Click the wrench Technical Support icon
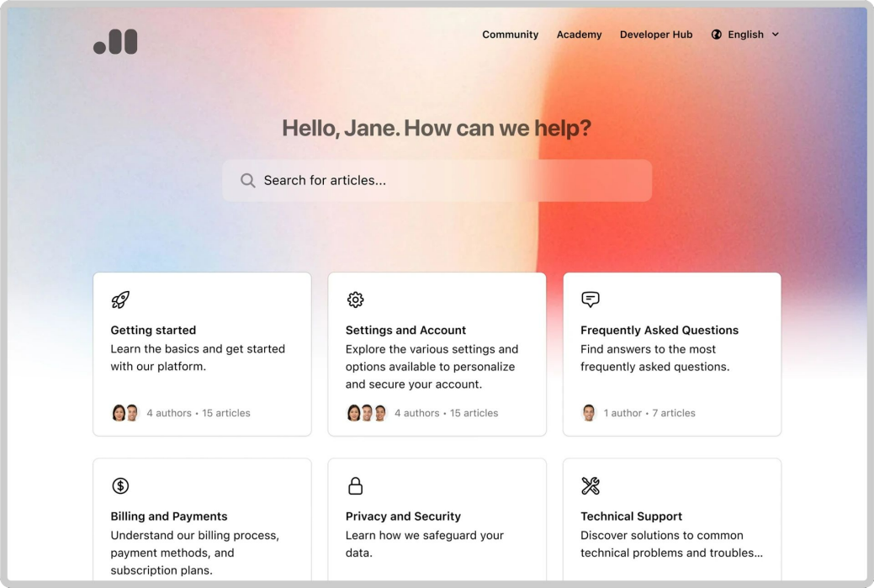The image size is (874, 588). click(x=591, y=485)
